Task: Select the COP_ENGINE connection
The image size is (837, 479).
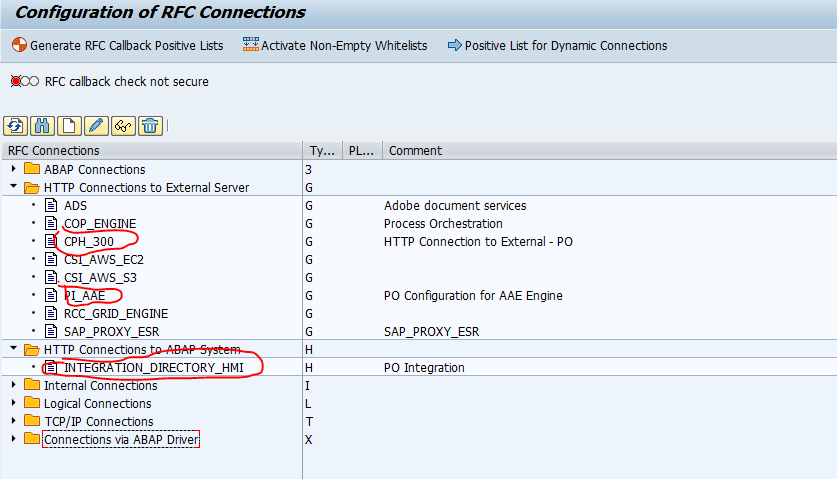Action: point(100,224)
